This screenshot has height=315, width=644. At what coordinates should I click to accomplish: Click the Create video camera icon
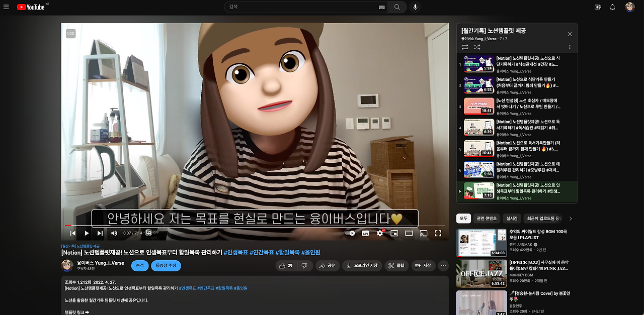(x=598, y=7)
